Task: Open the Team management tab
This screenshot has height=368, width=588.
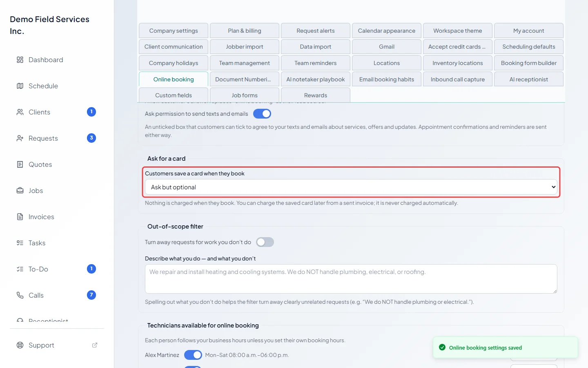Action: tap(245, 63)
